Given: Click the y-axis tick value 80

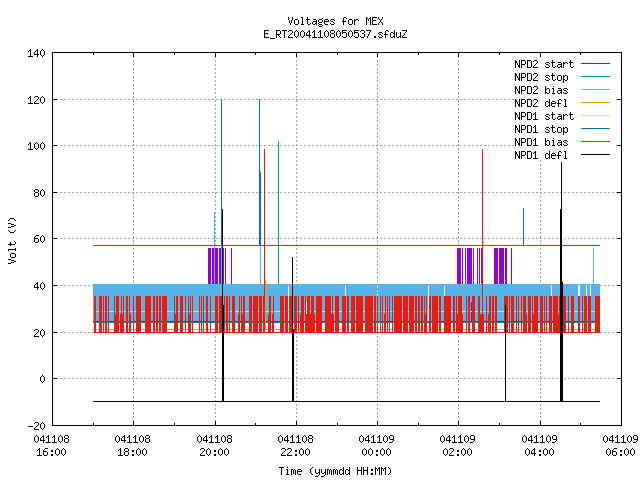Looking at the screenshot, I should point(40,193).
